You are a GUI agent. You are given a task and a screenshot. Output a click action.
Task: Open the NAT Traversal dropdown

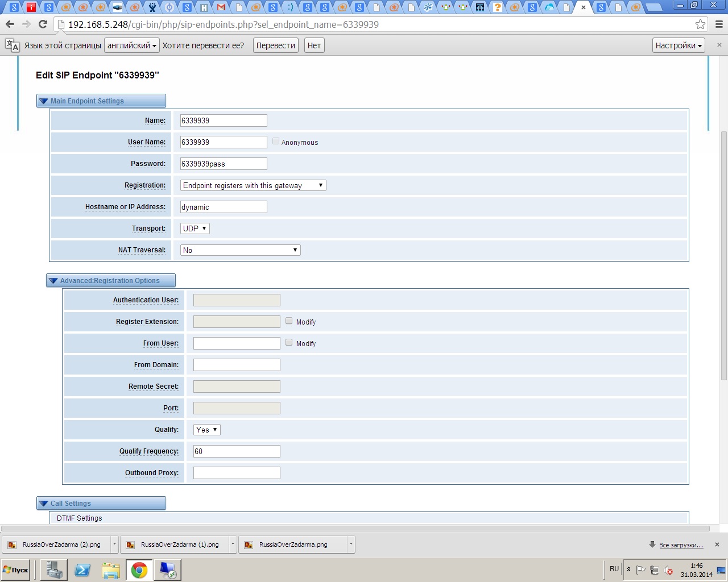[x=240, y=250]
